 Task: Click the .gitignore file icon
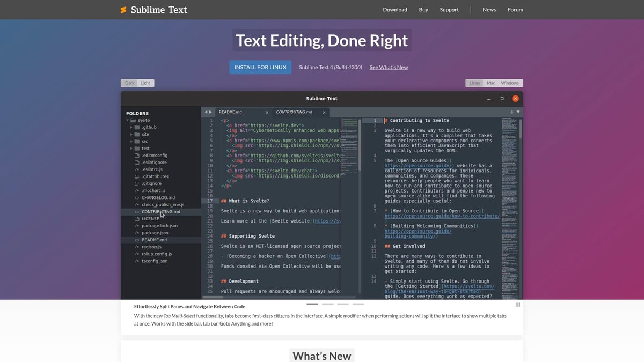tap(137, 183)
